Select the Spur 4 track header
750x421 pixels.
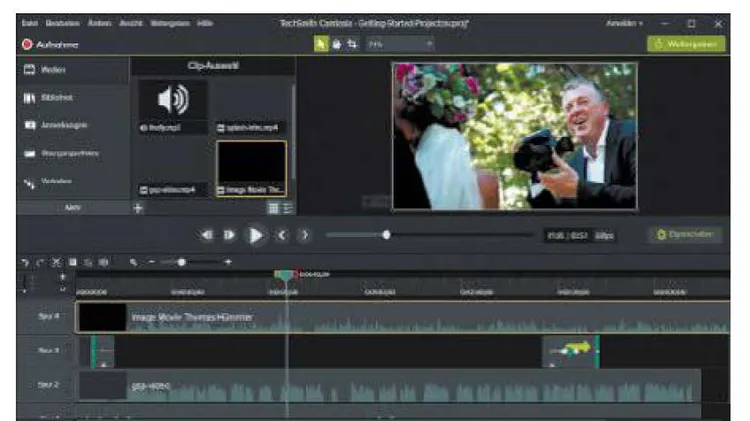tap(46, 316)
